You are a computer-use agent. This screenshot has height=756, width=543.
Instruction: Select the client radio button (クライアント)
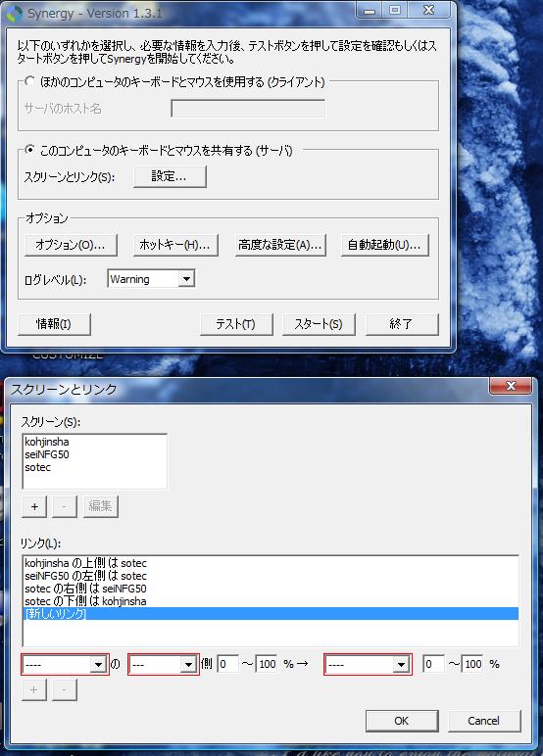pos(30,81)
